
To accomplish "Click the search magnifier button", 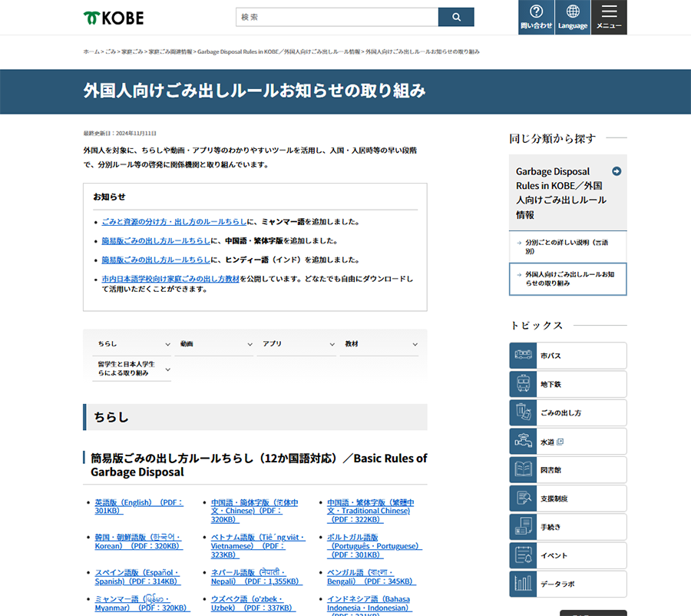I will tap(456, 17).
